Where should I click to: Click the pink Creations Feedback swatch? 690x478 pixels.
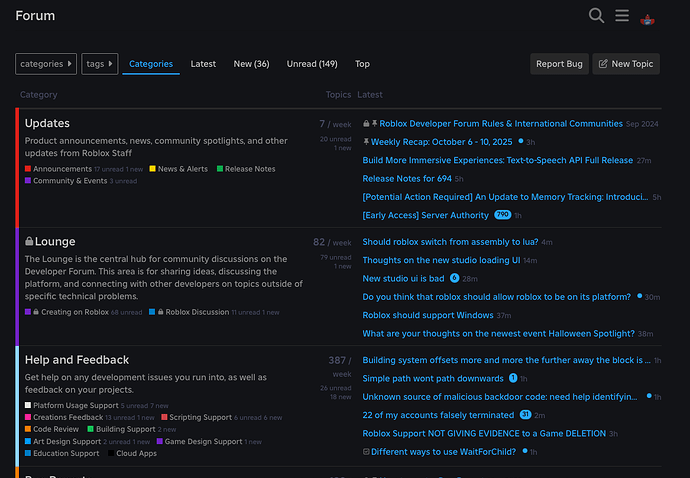[x=28, y=417]
